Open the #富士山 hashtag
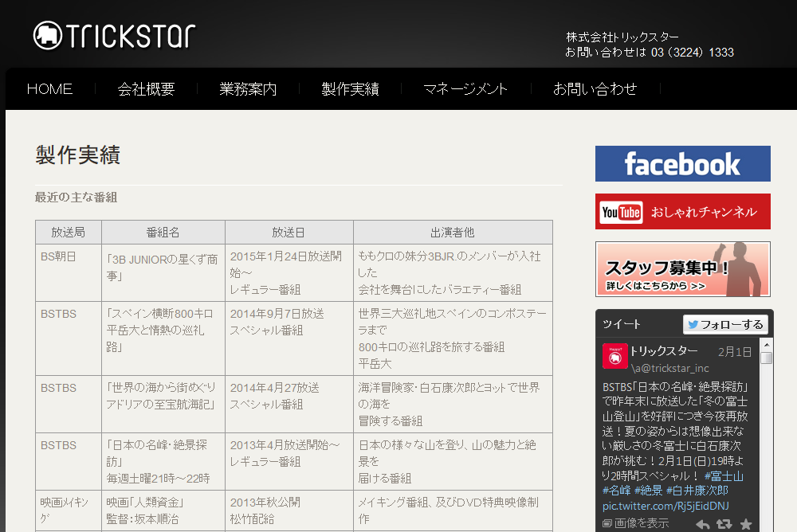Image resolution: width=797 pixels, height=532 pixels. tap(724, 476)
